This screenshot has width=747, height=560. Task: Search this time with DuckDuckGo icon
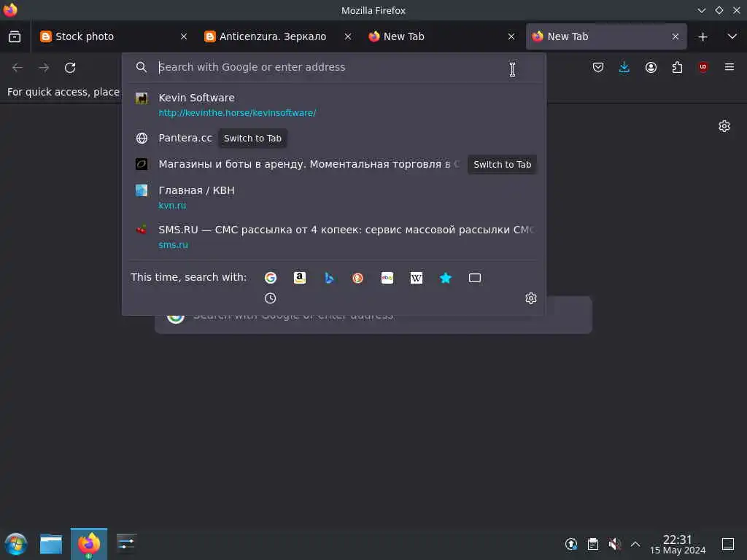357,278
